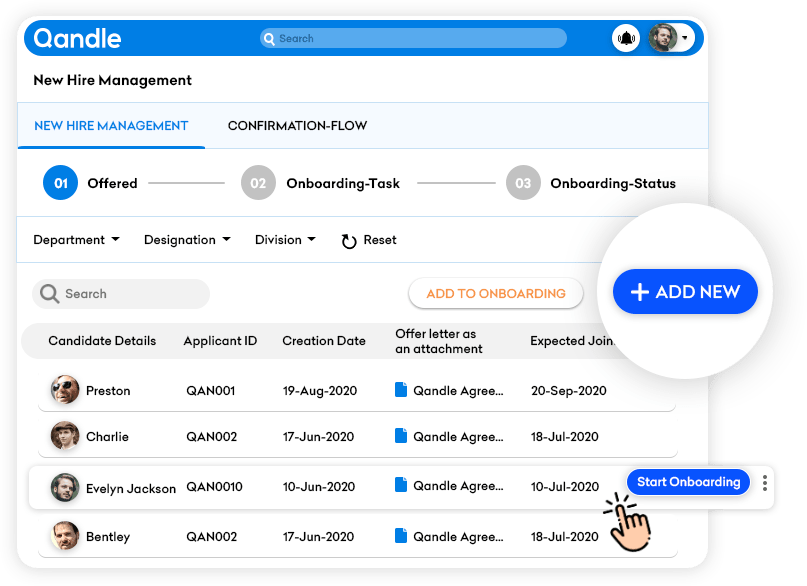Expand the Designation filter dropdown
807x586 pixels.
point(186,240)
